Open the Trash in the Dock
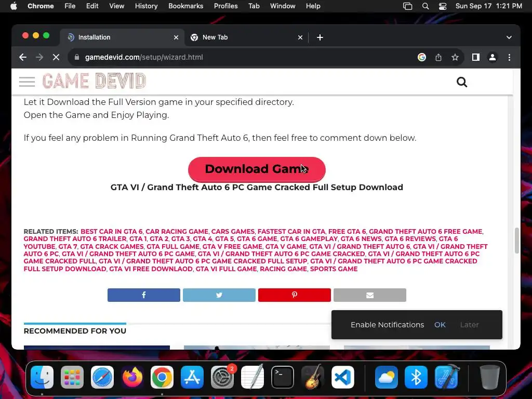 [x=489, y=377]
